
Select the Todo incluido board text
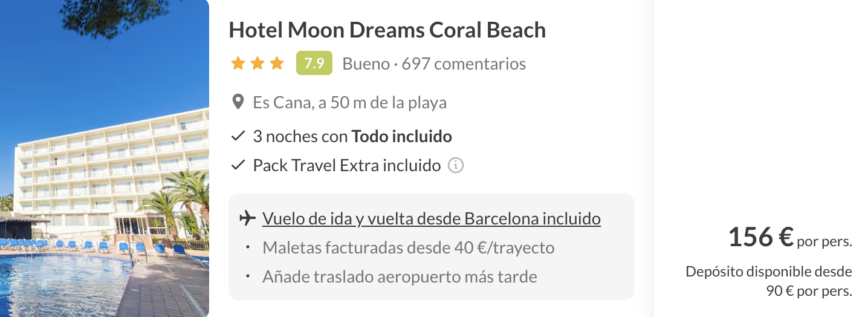coord(402,136)
